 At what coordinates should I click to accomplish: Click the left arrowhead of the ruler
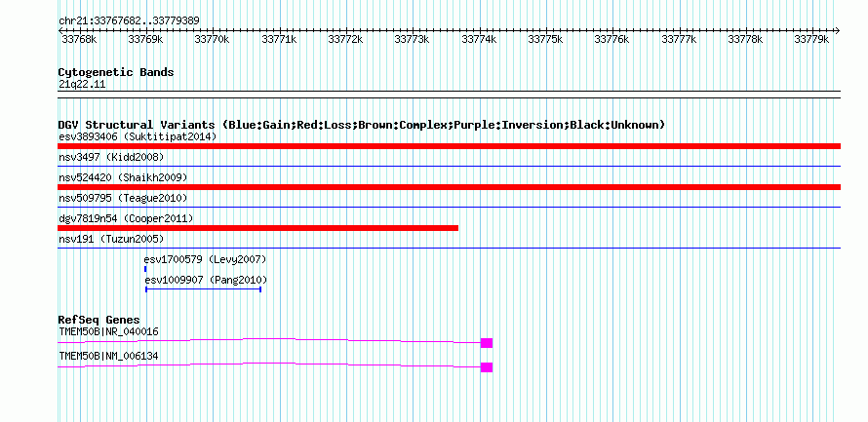[60, 30]
